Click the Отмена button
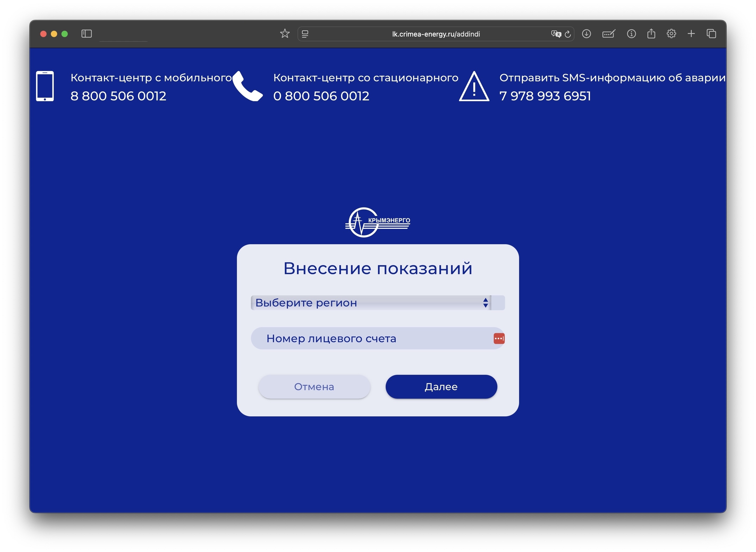The image size is (756, 552). coord(314,387)
